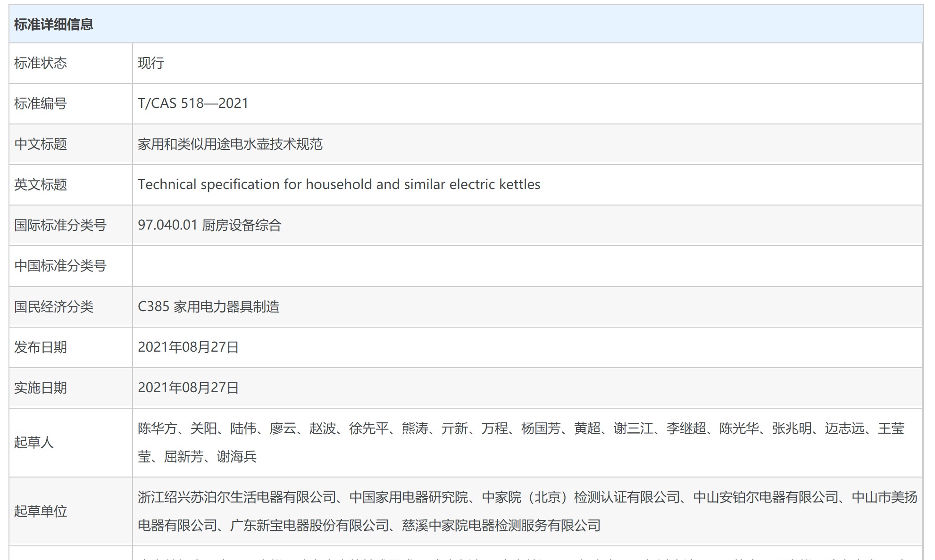Click the 起草单位 label cell

tap(41, 511)
